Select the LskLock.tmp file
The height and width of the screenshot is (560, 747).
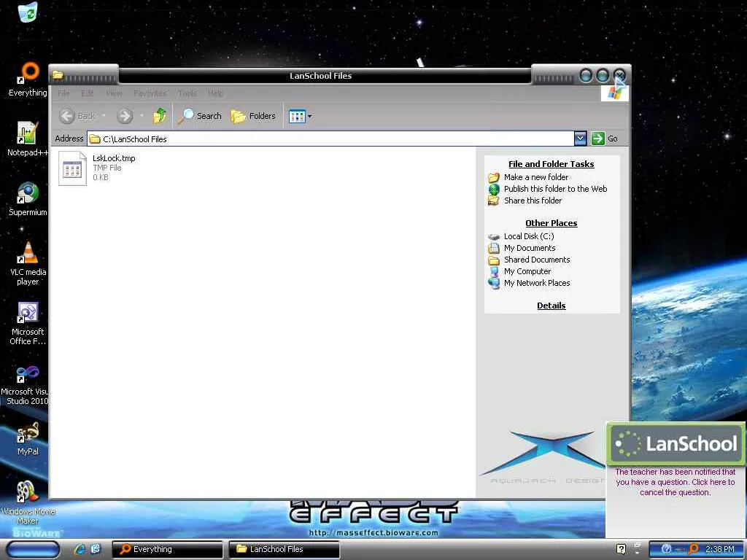pos(97,168)
